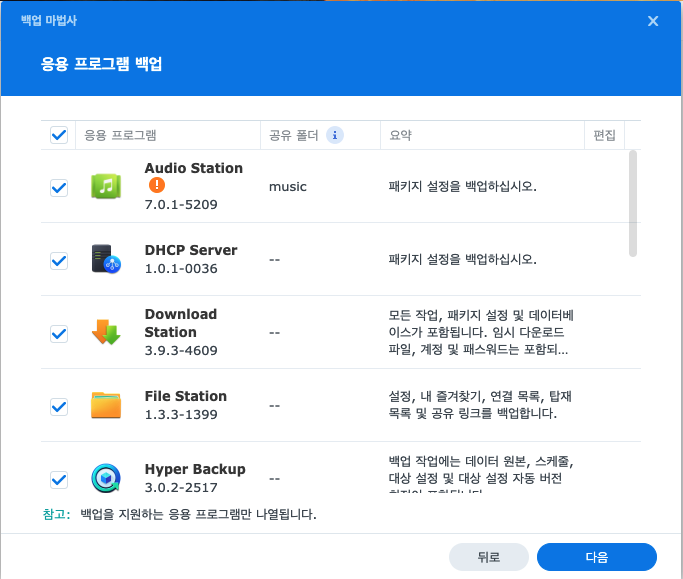This screenshot has height=579, width=683.
Task: Select the Download Station name text
Action: click(x=181, y=323)
